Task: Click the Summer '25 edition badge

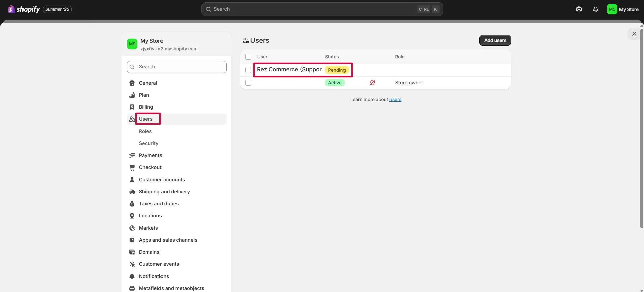Action: 57,9
